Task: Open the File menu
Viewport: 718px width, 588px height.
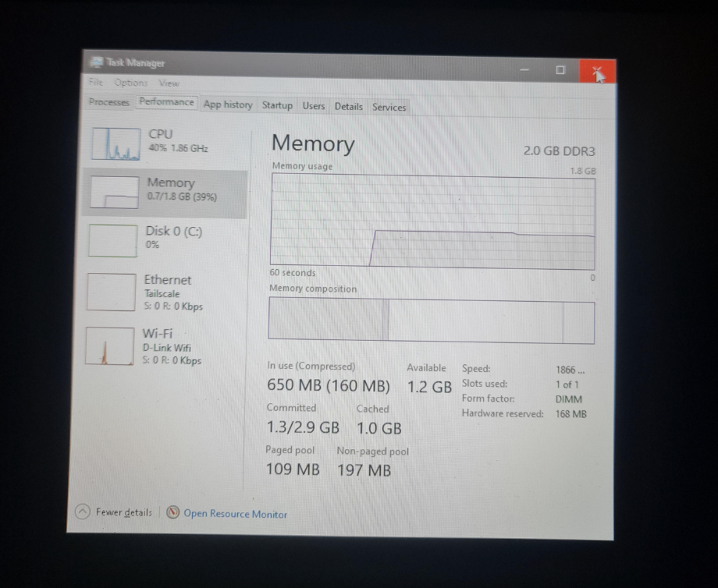Action: tap(95, 83)
